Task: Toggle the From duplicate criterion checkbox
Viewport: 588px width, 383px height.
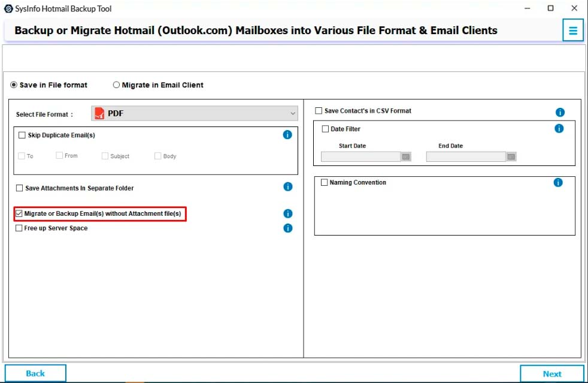Action: 59,155
